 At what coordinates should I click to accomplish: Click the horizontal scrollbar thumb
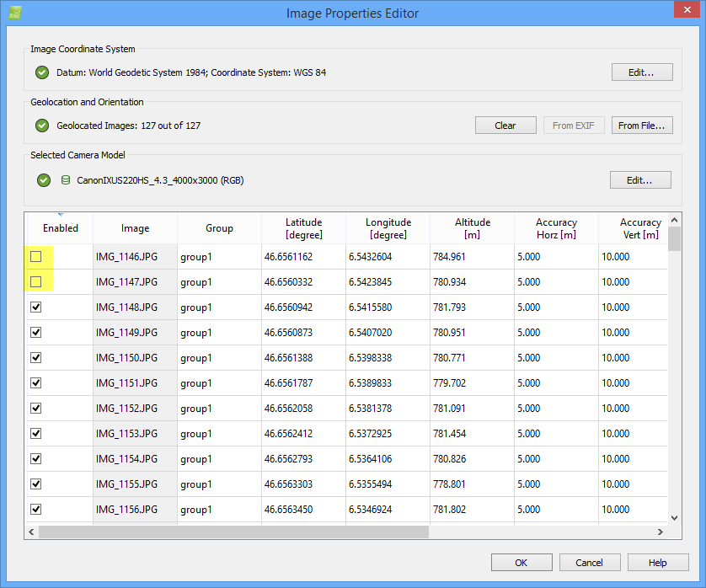click(x=233, y=532)
